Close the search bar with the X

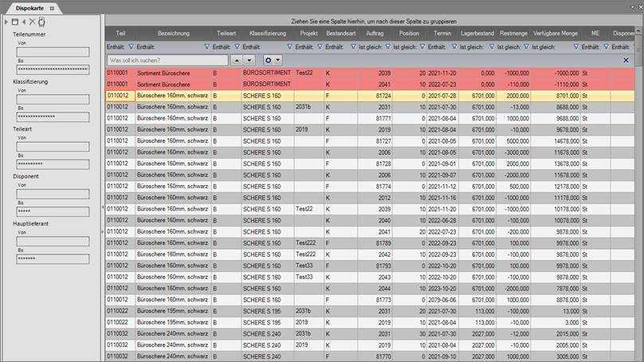[x=626, y=61]
